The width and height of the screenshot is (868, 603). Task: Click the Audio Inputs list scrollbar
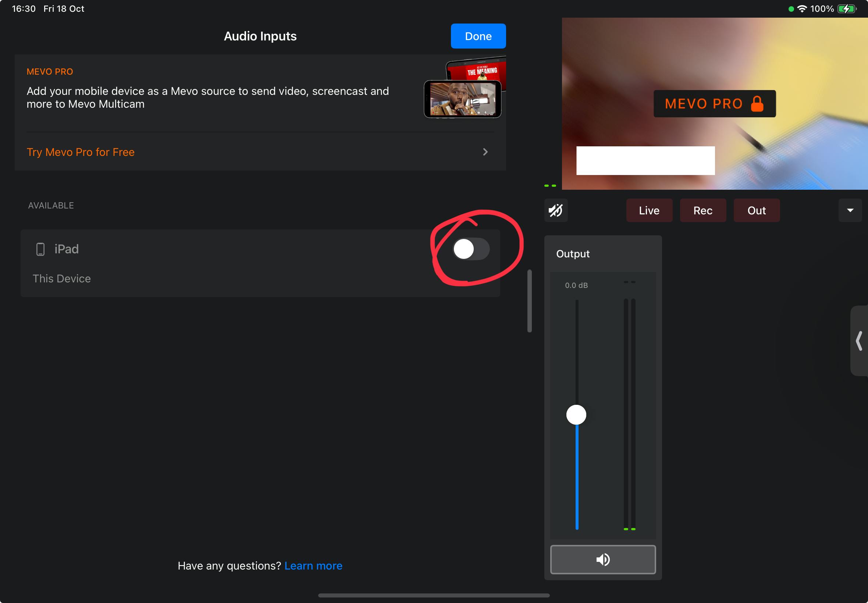[x=529, y=301]
